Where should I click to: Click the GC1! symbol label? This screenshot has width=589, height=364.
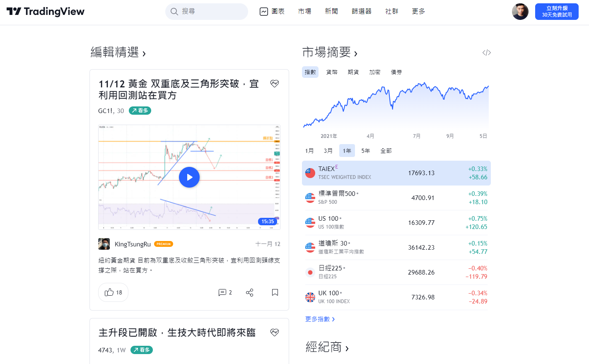coord(105,111)
